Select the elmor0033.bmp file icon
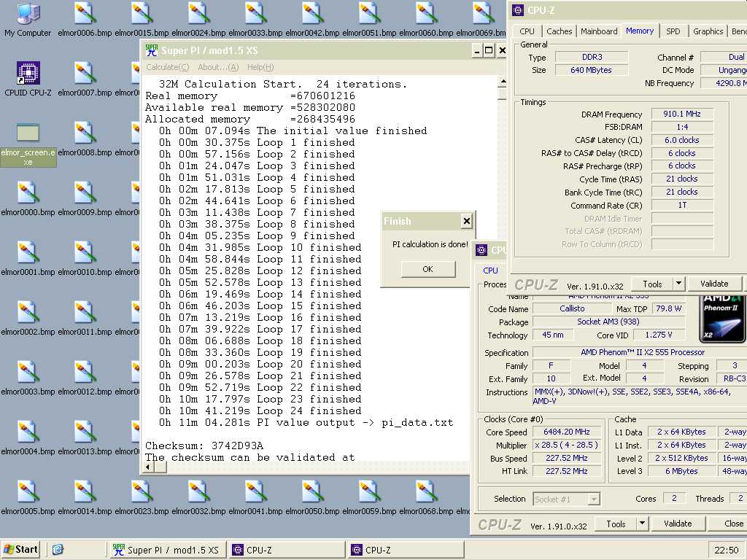747x560 pixels. [x=255, y=20]
